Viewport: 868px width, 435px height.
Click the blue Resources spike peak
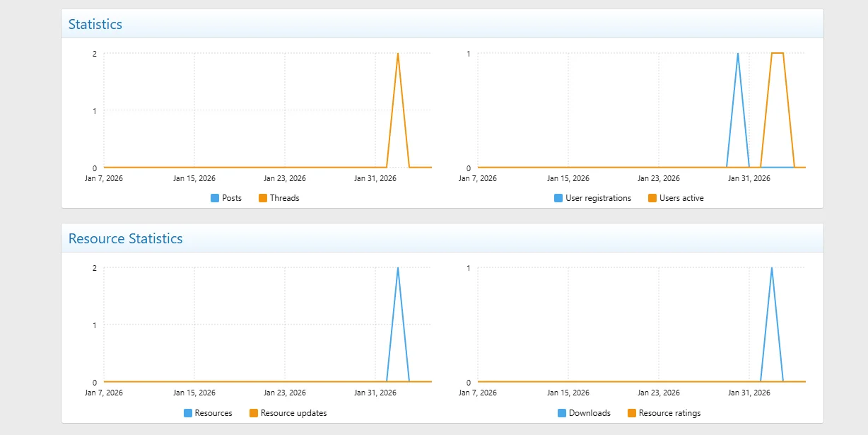[x=398, y=268]
